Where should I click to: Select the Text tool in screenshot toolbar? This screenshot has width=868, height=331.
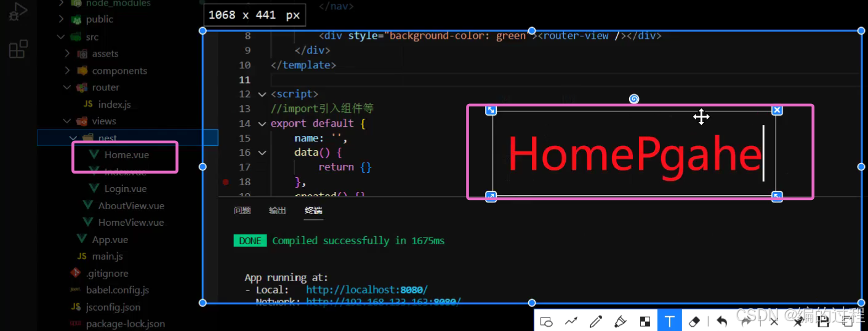pyautogui.click(x=669, y=321)
